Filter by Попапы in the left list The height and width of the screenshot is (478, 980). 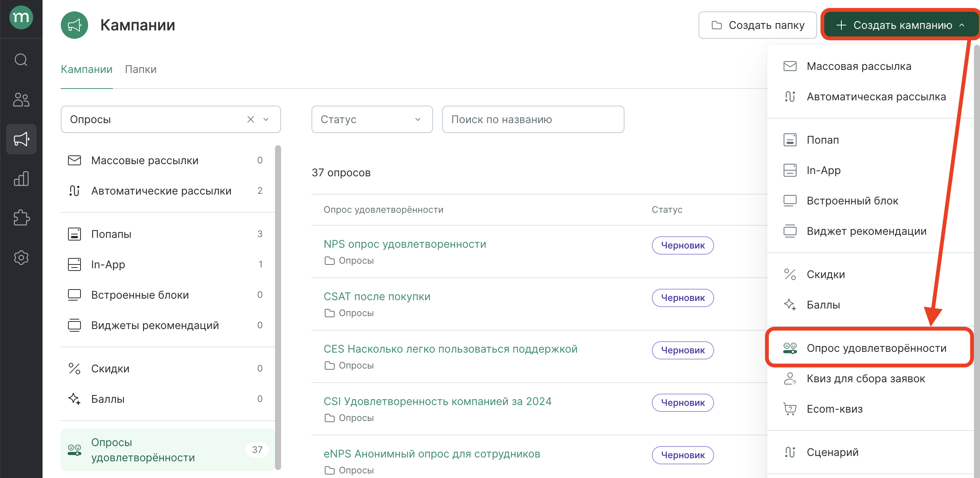tap(168, 234)
